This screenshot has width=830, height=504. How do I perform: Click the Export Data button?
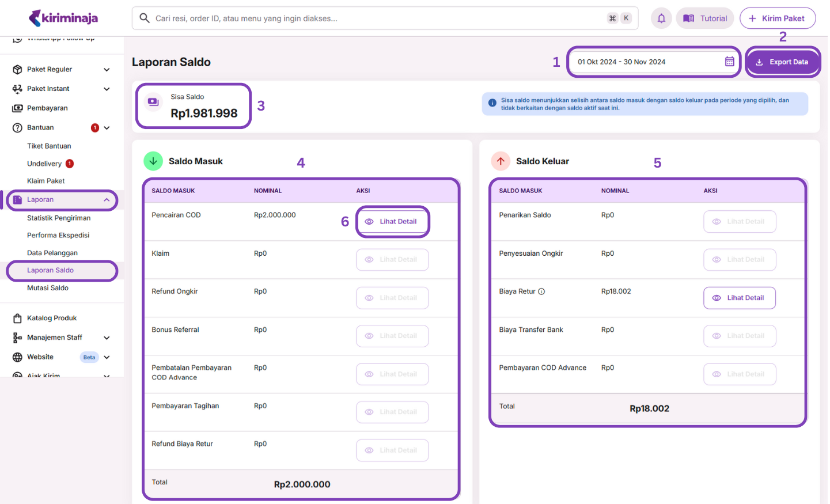click(783, 62)
